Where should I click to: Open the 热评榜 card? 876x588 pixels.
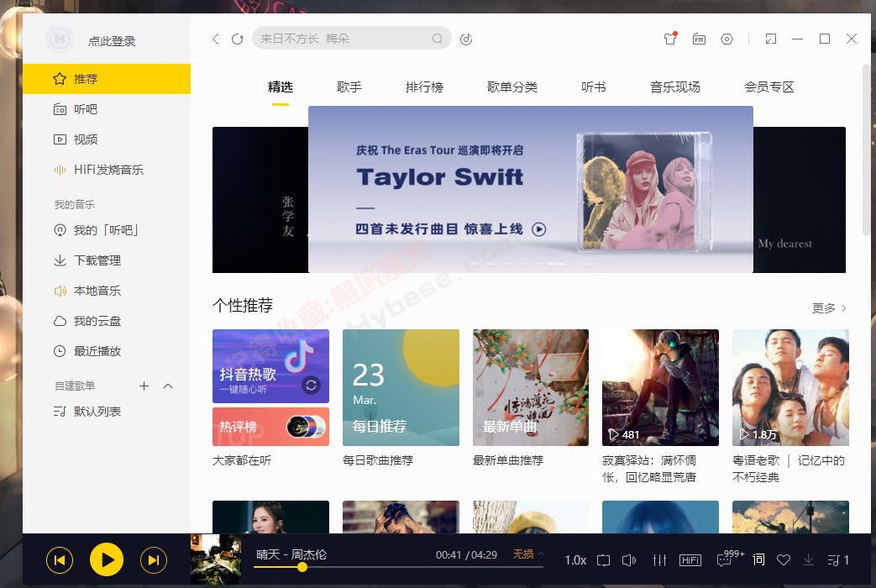(270, 427)
